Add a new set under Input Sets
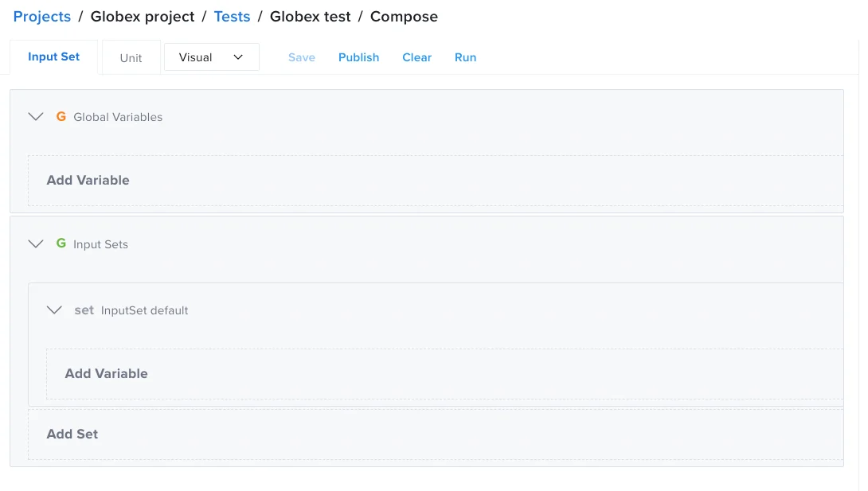This screenshot has height=491, width=868. 72,434
